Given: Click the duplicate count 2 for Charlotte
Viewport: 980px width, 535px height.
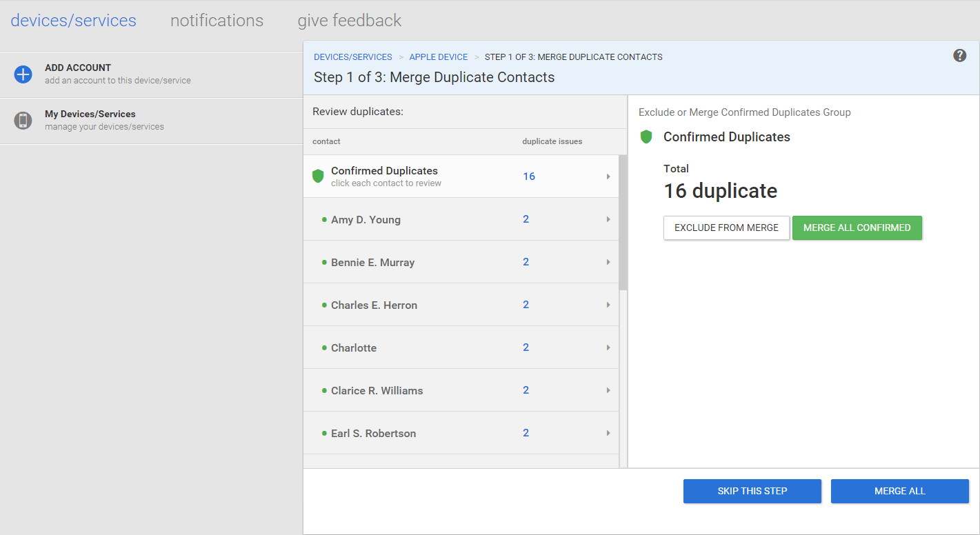Looking at the screenshot, I should (x=526, y=347).
